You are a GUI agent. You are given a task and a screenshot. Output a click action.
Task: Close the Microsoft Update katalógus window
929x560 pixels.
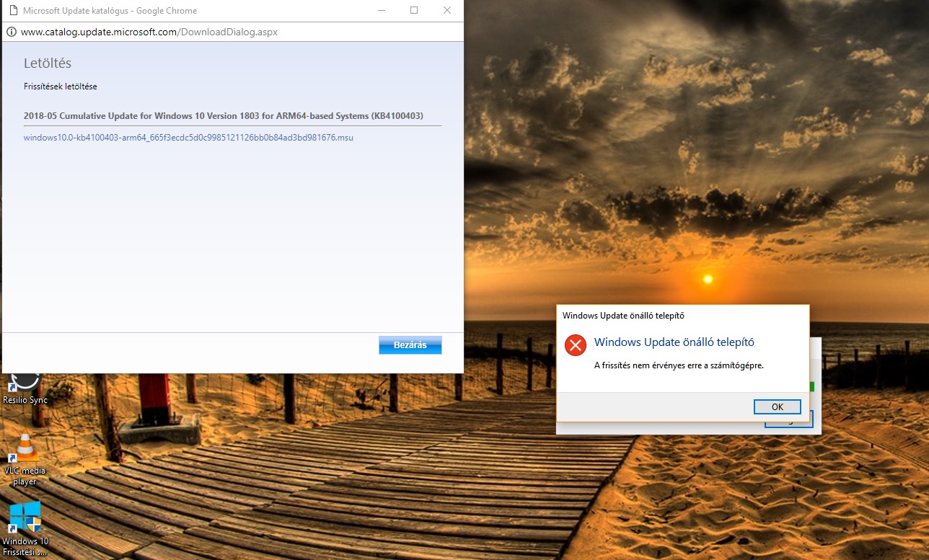click(447, 11)
